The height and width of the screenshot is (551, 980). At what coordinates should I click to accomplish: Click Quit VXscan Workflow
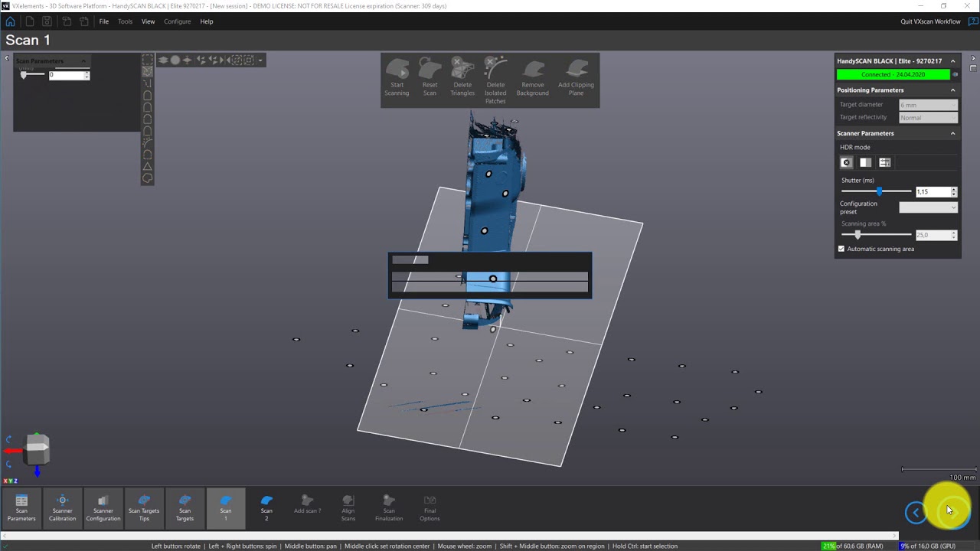[930, 21]
